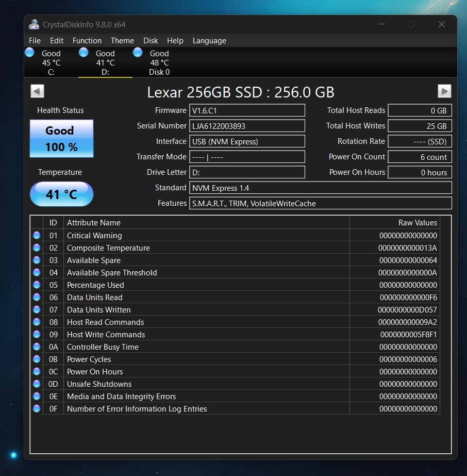Image resolution: width=467 pixels, height=476 pixels.
Task: Click the ID column header
Action: click(53, 222)
